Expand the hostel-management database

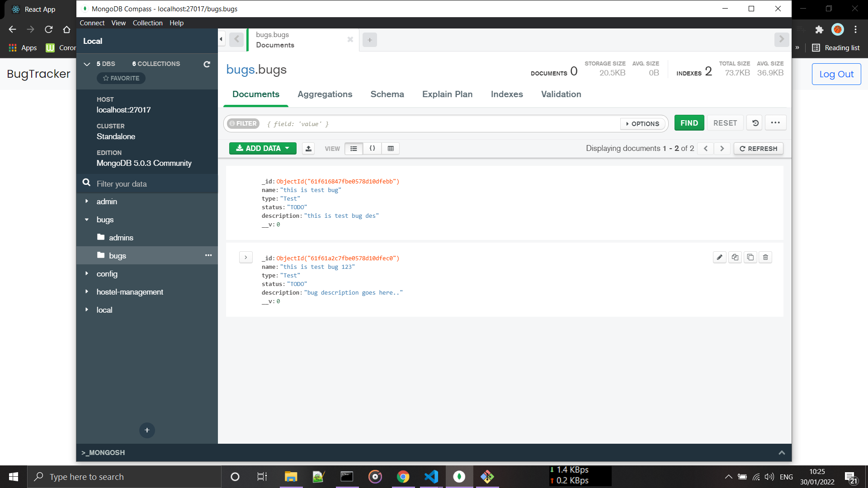click(x=86, y=291)
